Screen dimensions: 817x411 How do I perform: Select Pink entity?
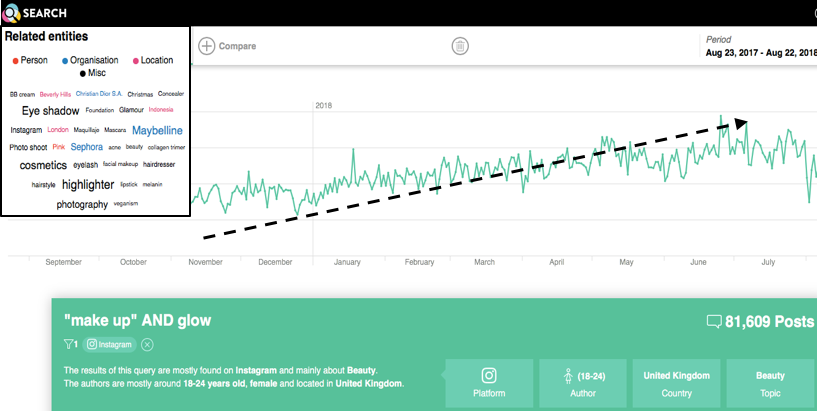click(59, 147)
